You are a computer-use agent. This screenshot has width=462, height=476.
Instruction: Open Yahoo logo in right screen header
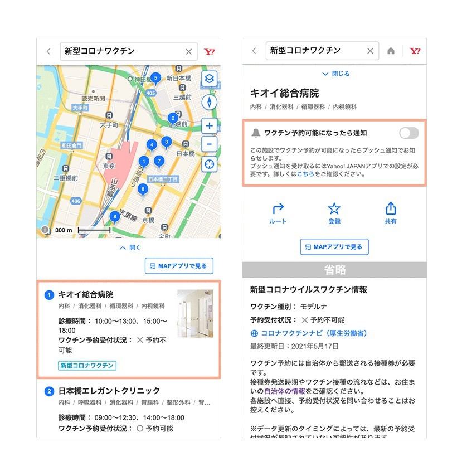(415, 51)
